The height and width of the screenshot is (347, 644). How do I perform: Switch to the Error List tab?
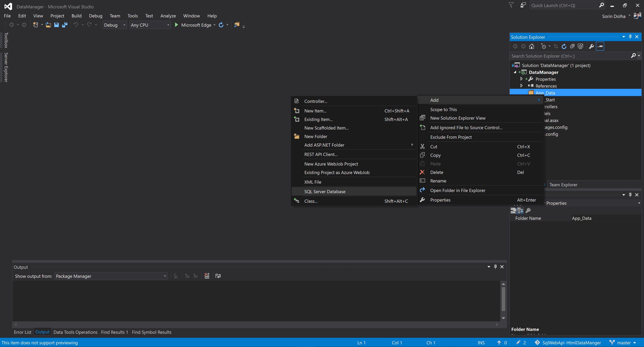tap(22, 332)
